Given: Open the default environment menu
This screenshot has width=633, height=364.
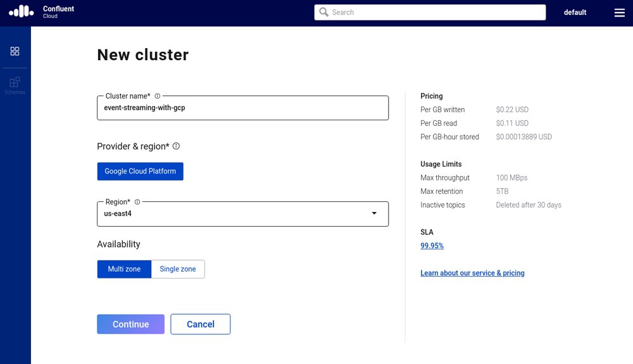Looking at the screenshot, I should point(575,13).
